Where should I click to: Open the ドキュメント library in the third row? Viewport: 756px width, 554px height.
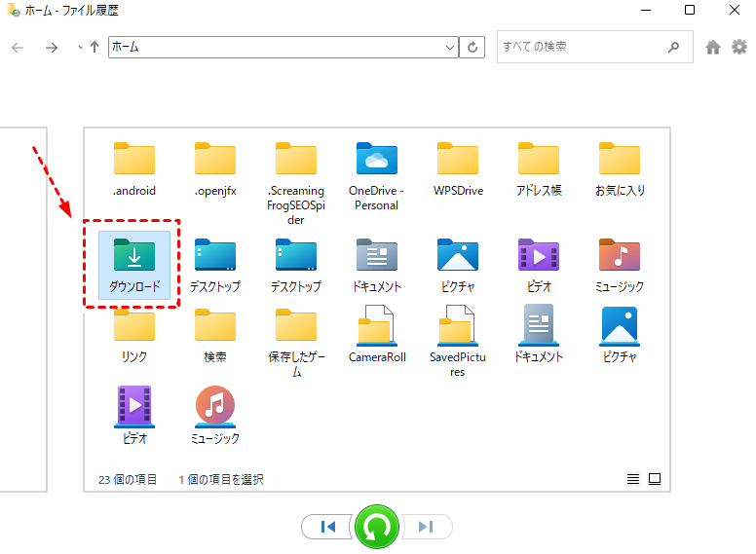pyautogui.click(x=539, y=334)
